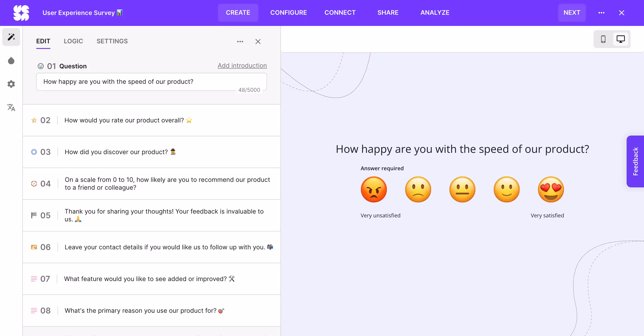Click the preview question heading text

coord(462,149)
